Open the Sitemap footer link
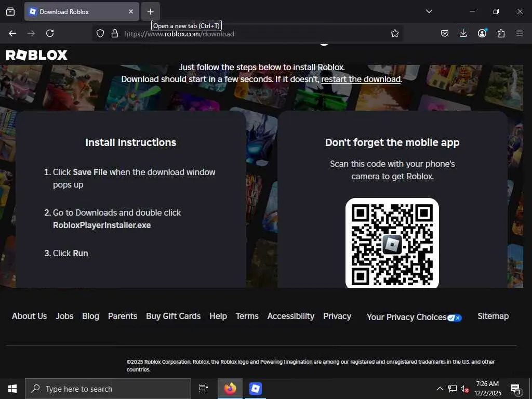532x399 pixels. pos(493,316)
